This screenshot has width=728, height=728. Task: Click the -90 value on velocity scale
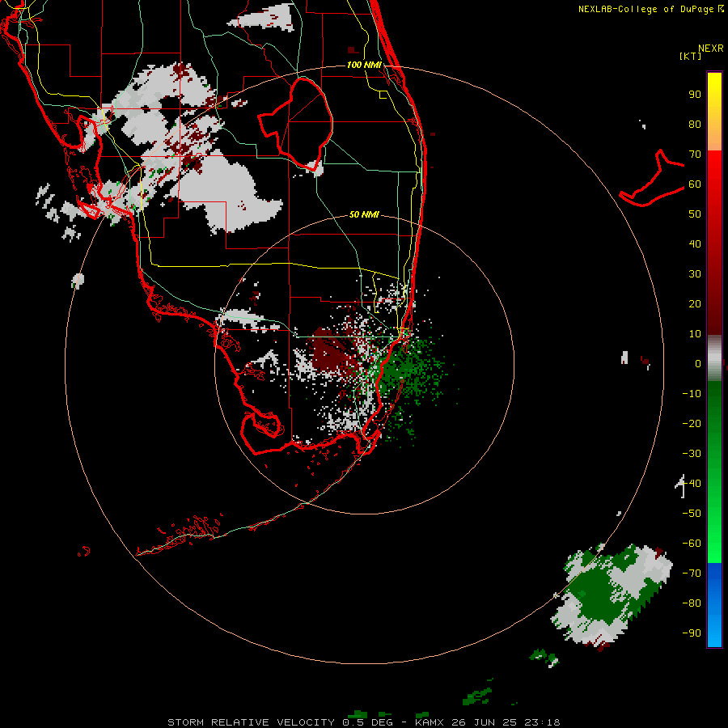(x=692, y=633)
